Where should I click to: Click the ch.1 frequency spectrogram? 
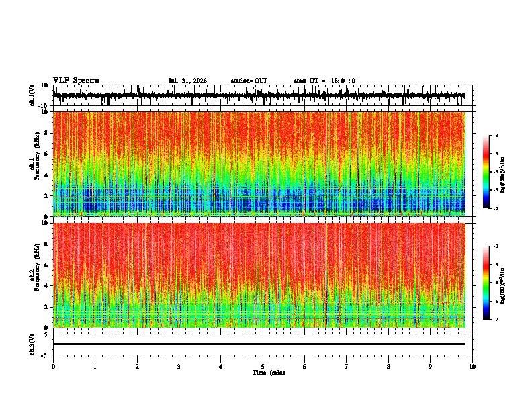tap(259, 164)
